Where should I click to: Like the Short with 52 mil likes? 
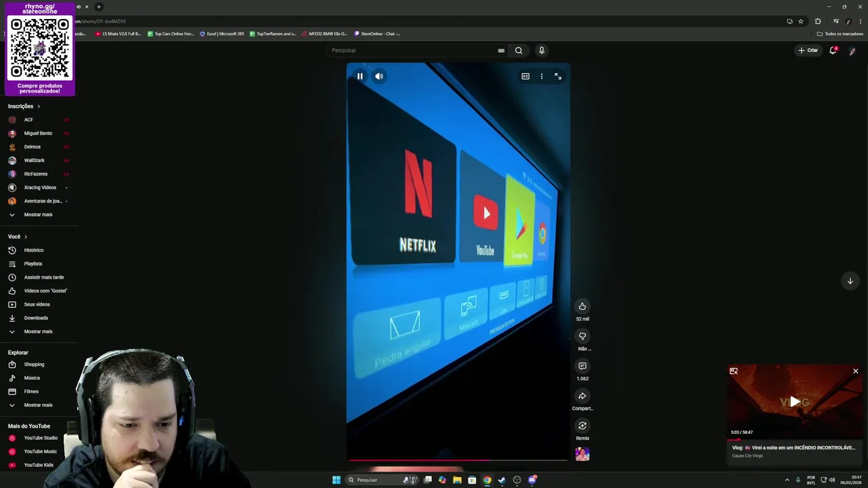coord(582,306)
